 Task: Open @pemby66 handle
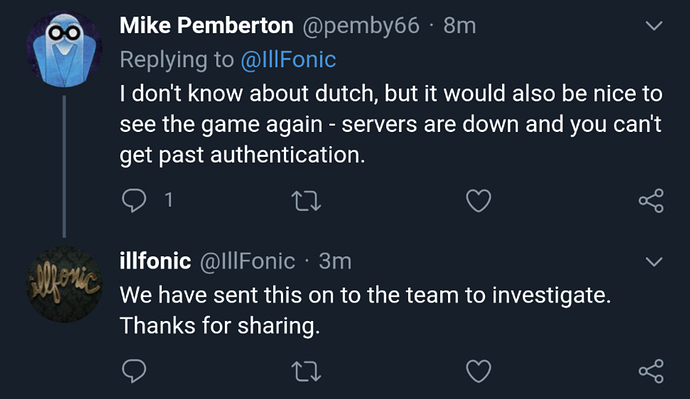coord(361,26)
